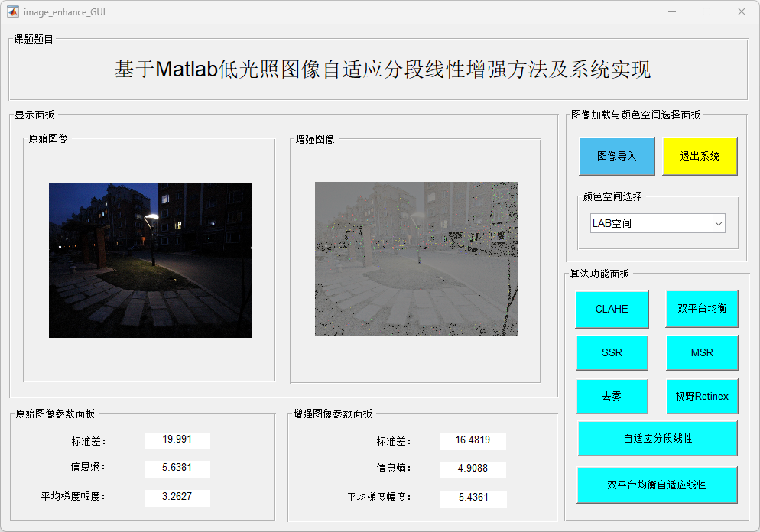Click the original night scene image
Screen dimensions: 760x532
(x=151, y=261)
